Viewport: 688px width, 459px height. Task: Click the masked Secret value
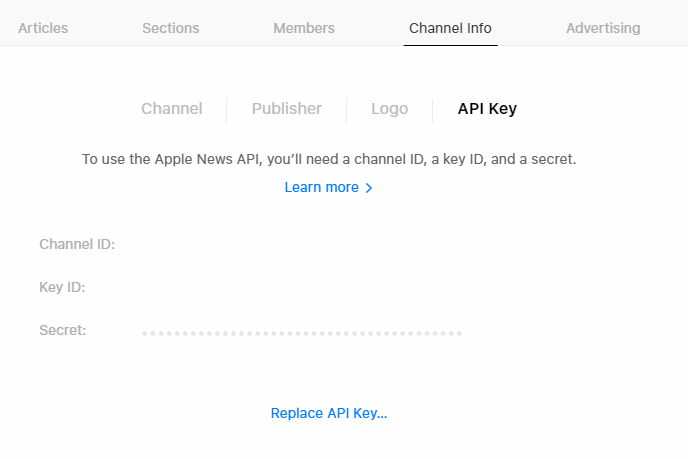(302, 333)
